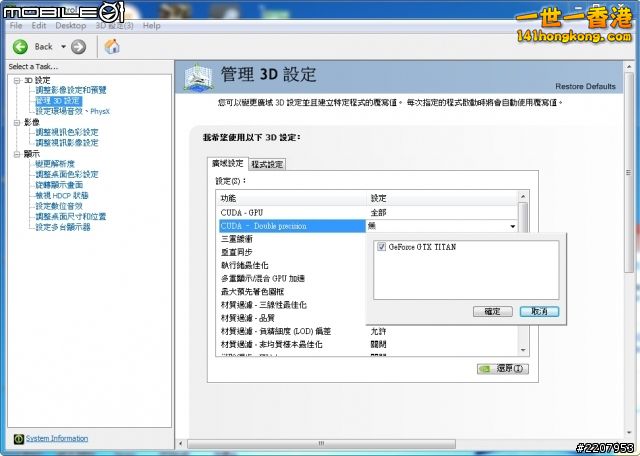Toggle the GeForce GTX TITAN checkbox

[x=382, y=246]
